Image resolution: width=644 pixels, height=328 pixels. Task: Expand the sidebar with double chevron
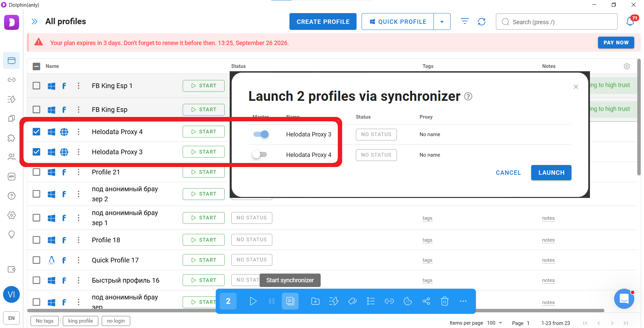click(x=34, y=22)
